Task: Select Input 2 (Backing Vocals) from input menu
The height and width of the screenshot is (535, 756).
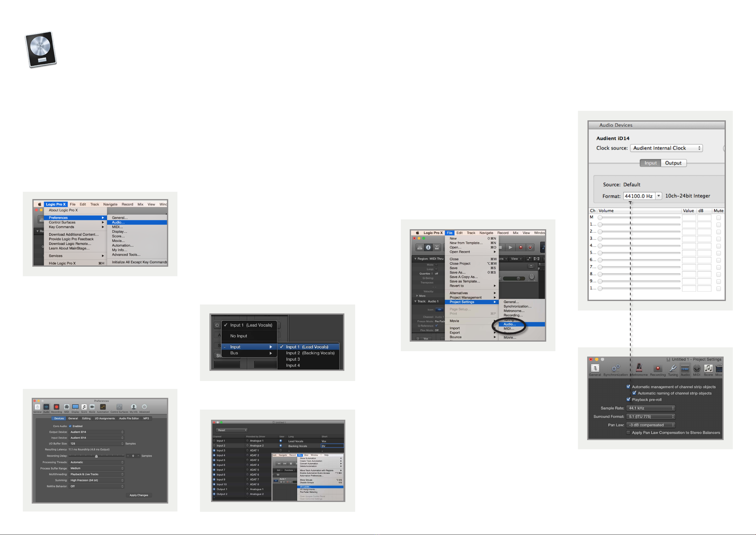Action: (308, 353)
